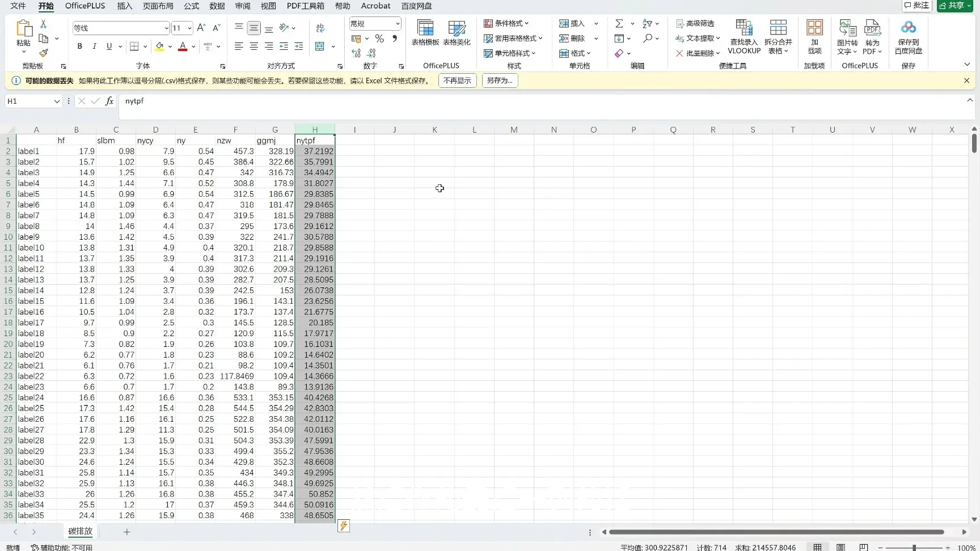980x551 pixels.
Task: Click the 批注 Comments button
Action: 918,6
